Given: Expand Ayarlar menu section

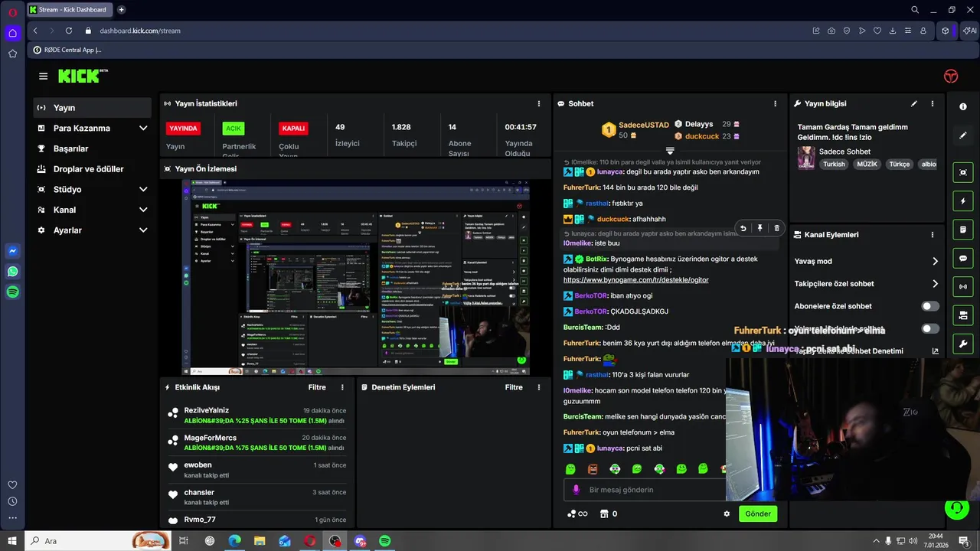Looking at the screenshot, I should (x=143, y=230).
